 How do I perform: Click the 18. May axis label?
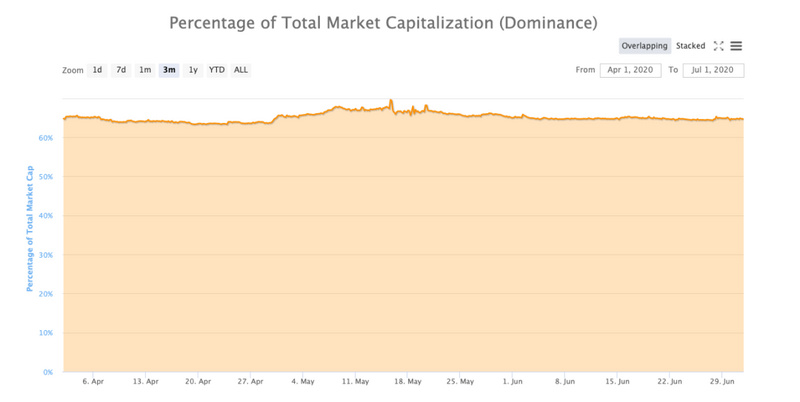tap(408, 382)
